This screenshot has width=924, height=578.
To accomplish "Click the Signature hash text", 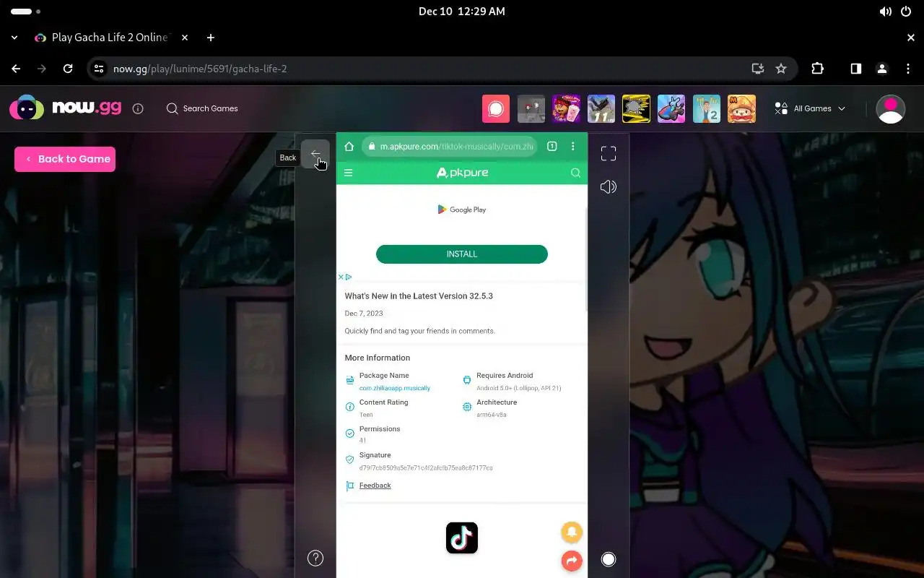I will point(426,468).
